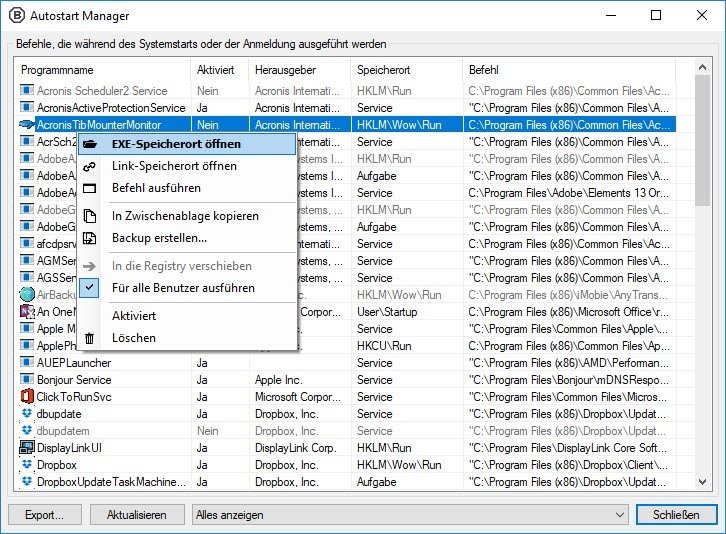Viewport: 726px width, 534px height.
Task: Sort by Speicherort column header
Action: [407, 70]
